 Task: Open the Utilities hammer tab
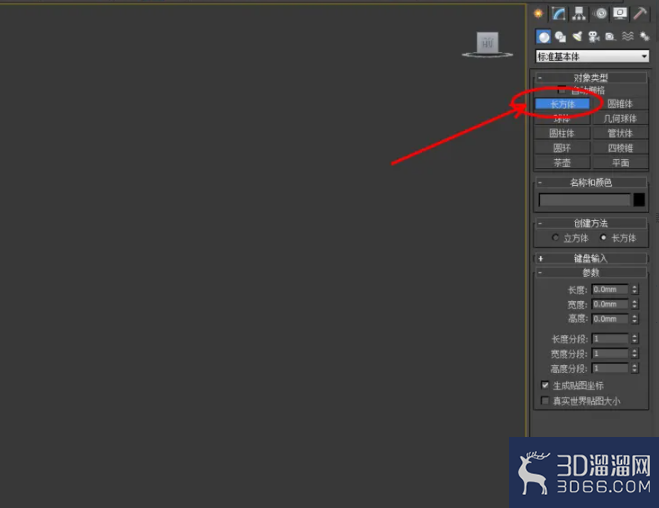pyautogui.click(x=640, y=14)
